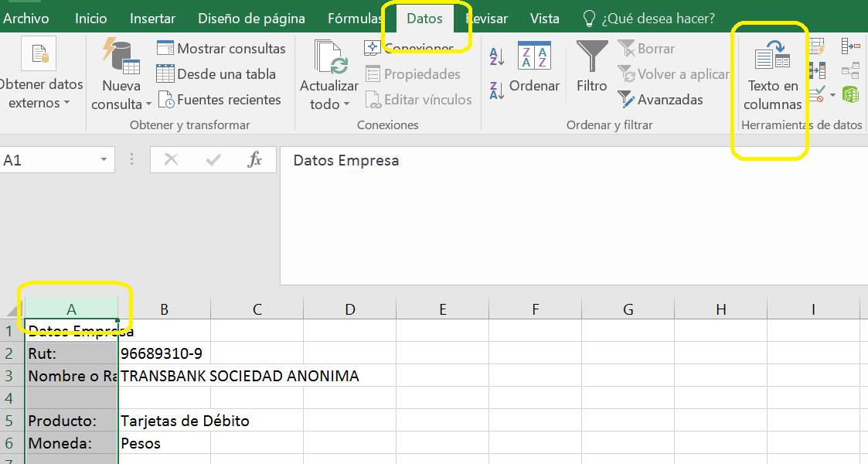868x464 pixels.
Task: Click the Select All corner triangle
Action: (15, 309)
